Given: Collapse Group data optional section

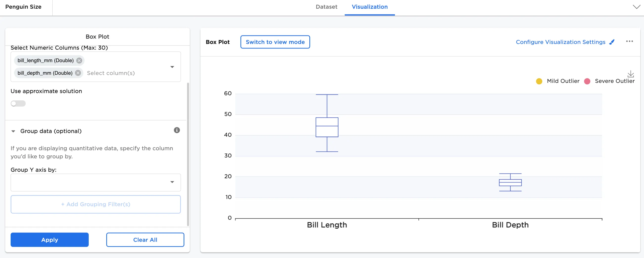Looking at the screenshot, I should coord(13,131).
